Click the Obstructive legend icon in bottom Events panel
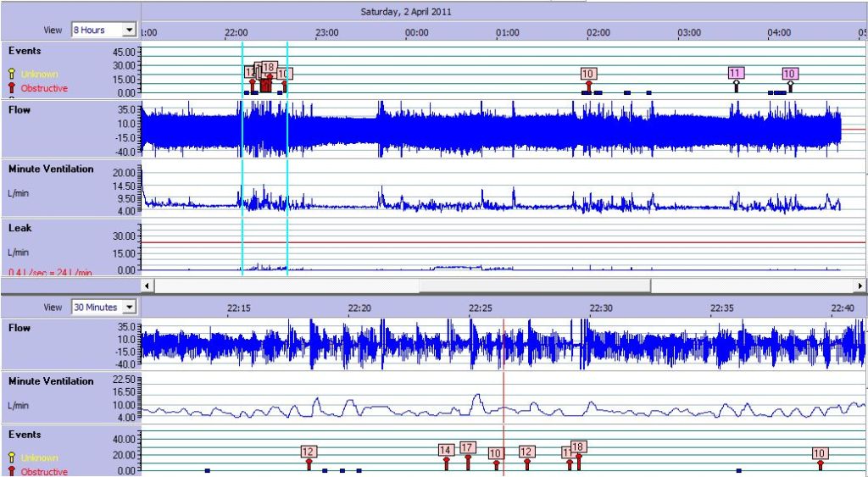 click(x=12, y=471)
